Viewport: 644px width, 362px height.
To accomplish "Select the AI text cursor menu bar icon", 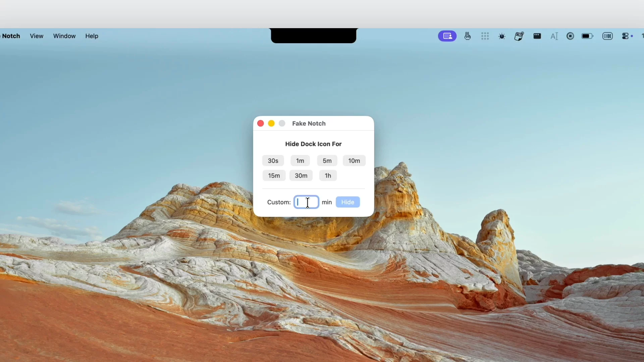I will click(x=554, y=36).
